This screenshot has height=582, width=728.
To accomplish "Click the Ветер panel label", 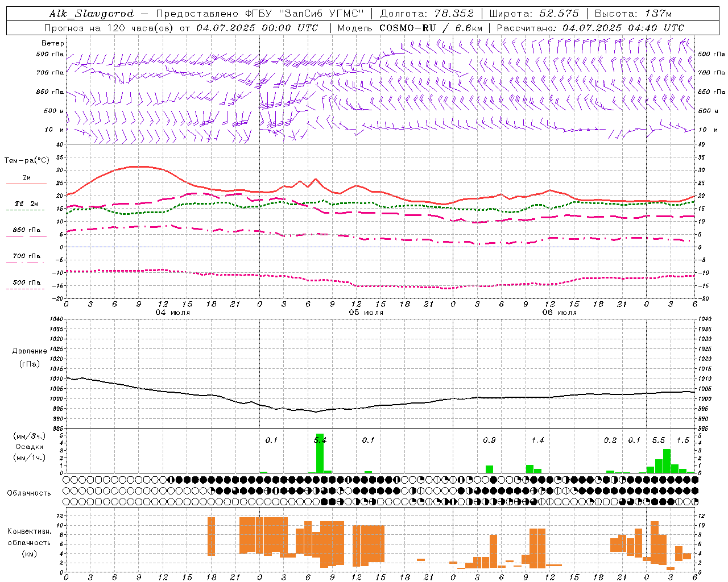I will (x=53, y=43).
